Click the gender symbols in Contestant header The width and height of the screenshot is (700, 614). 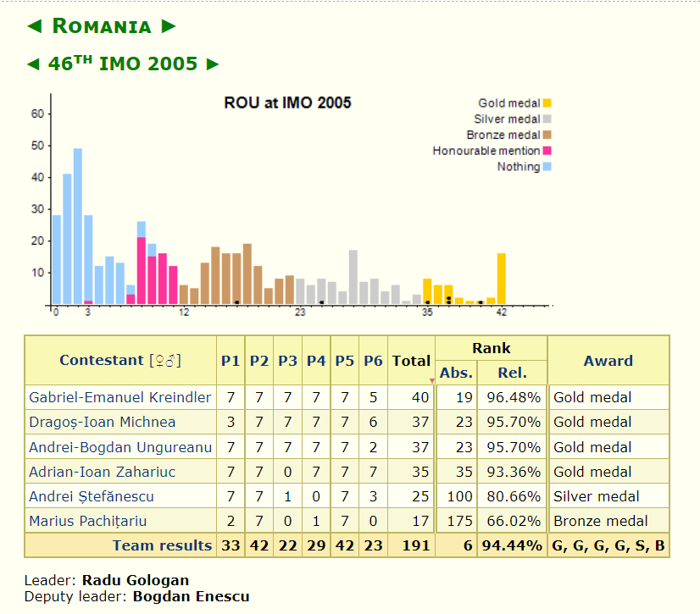[x=165, y=361]
